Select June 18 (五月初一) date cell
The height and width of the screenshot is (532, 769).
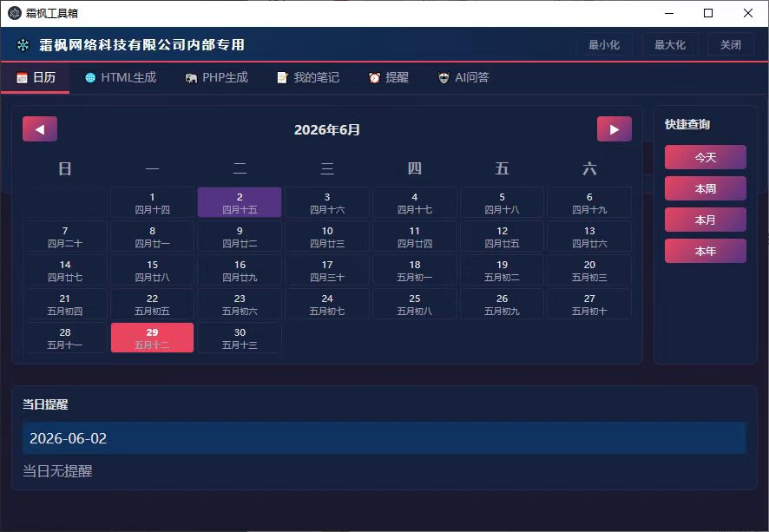point(414,270)
